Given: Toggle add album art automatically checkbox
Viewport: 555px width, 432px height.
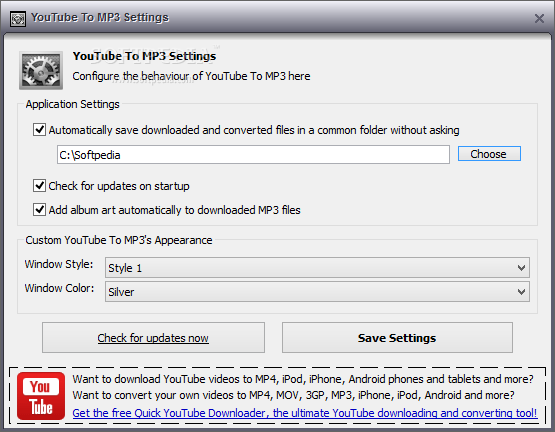Looking at the screenshot, I should click(x=39, y=210).
